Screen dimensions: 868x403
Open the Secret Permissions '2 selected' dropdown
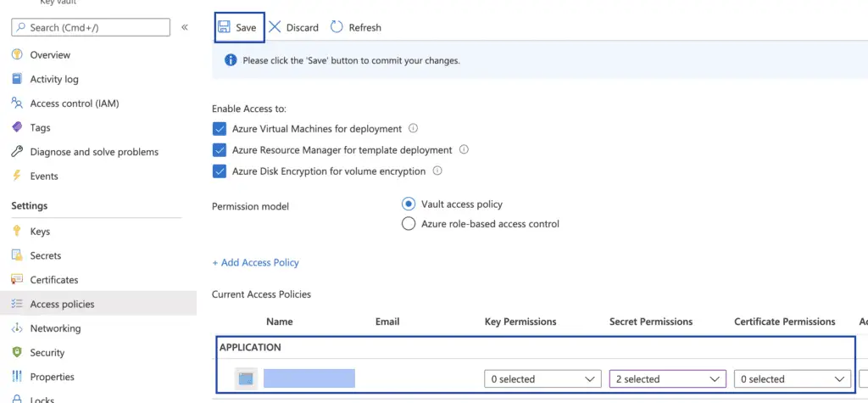(668, 379)
